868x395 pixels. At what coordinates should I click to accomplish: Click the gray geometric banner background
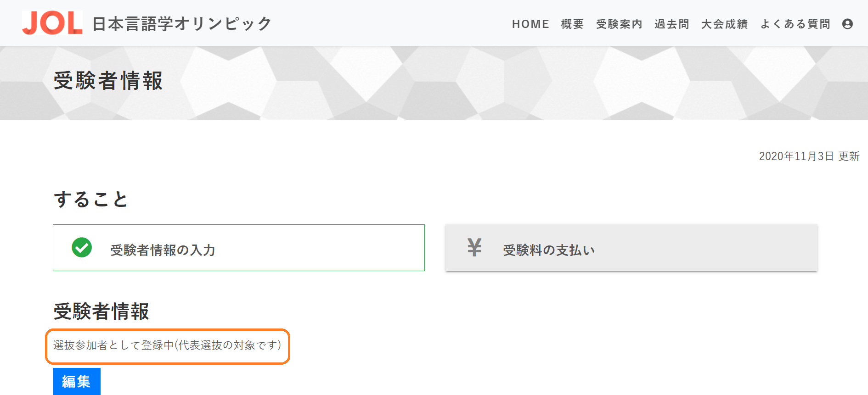click(505, 83)
